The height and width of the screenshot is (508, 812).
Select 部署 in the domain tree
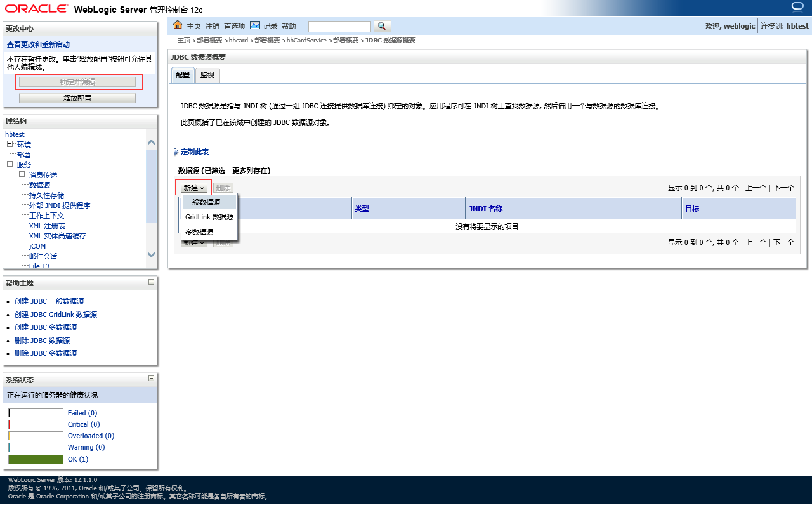pyautogui.click(x=24, y=155)
